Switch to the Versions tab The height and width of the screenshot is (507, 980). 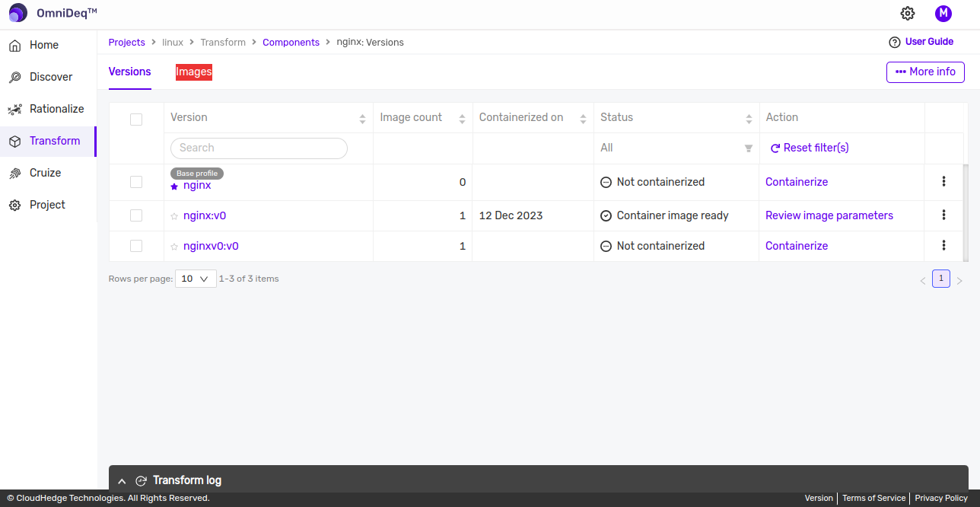point(130,72)
